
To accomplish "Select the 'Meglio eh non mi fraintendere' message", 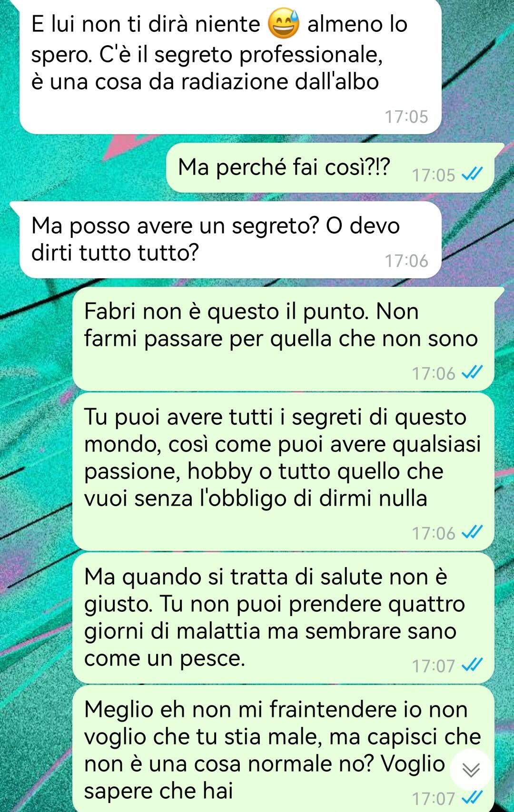I will click(283, 749).
